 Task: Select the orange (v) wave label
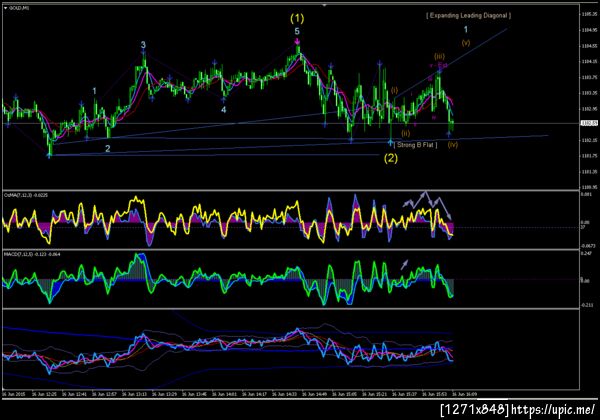466,42
